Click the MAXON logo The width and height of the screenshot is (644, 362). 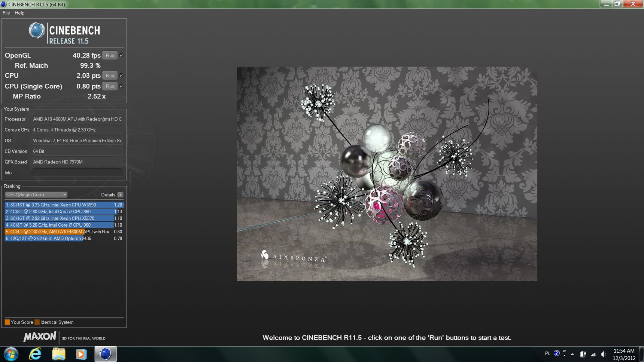coord(40,337)
